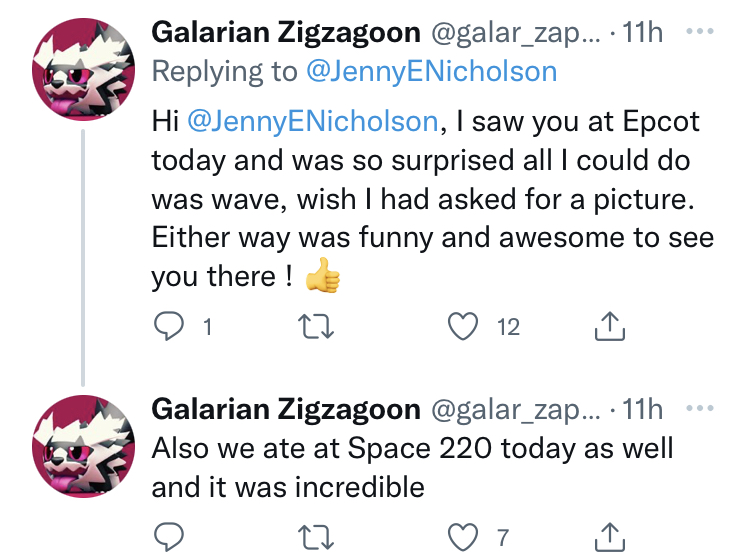Open more options on first tweet
The width and height of the screenshot is (750, 558).
(701, 31)
